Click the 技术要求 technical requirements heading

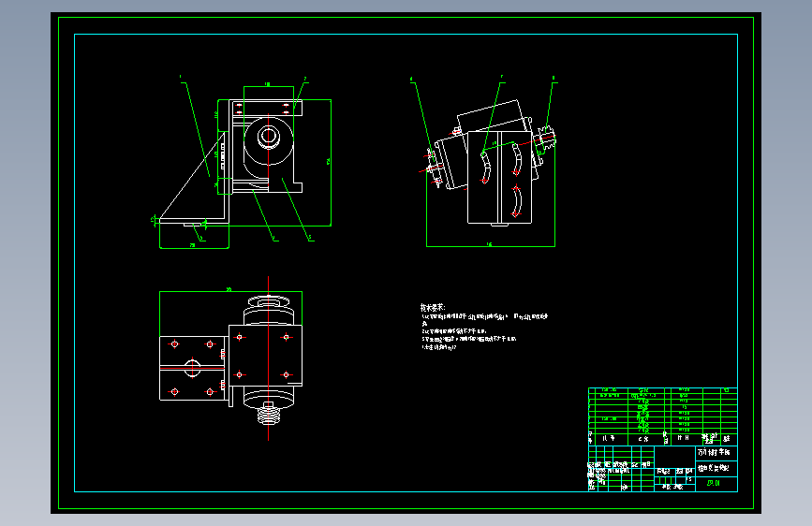433,307
